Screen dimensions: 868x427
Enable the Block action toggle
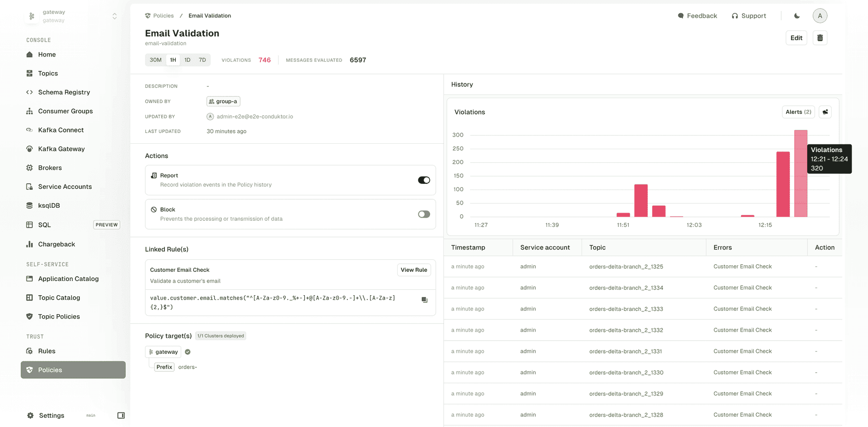(x=424, y=214)
